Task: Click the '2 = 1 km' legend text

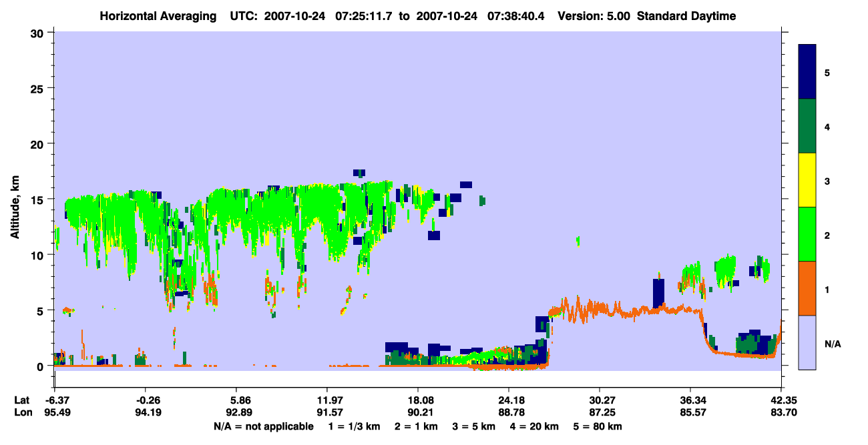Action: pos(417,426)
